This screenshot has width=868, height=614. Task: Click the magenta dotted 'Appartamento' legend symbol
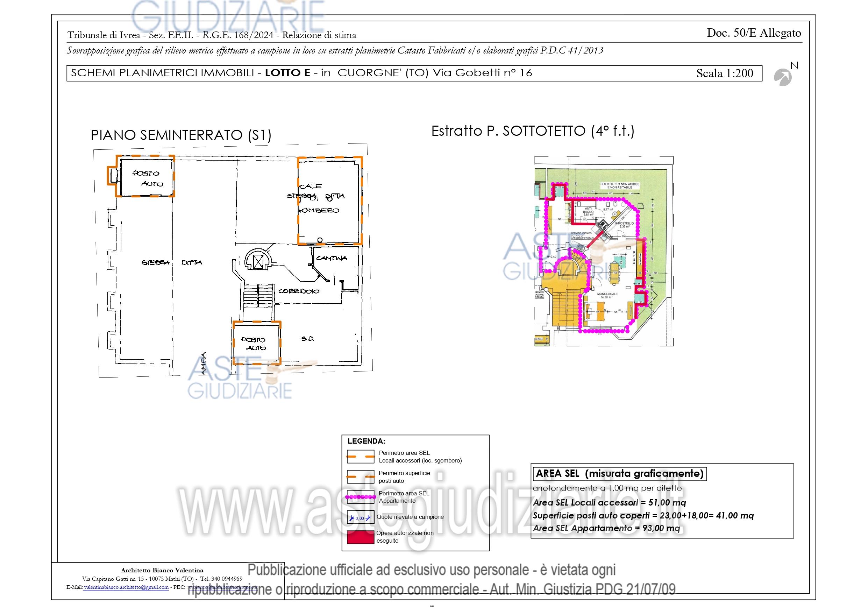coord(360,497)
